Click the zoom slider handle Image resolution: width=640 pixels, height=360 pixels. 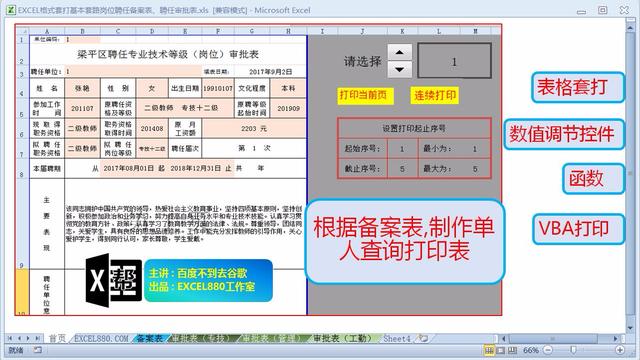pyautogui.click(x=573, y=350)
